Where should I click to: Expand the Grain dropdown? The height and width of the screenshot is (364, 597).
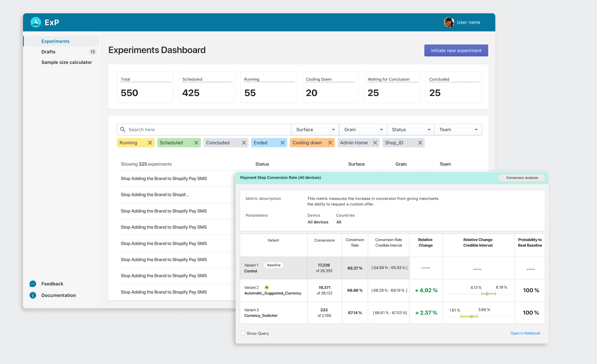tap(363, 129)
